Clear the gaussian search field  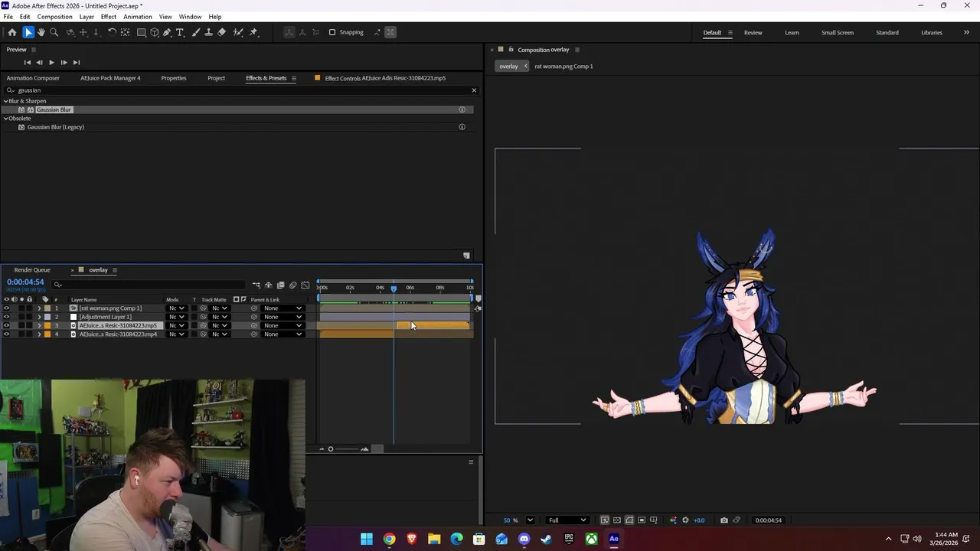pyautogui.click(x=474, y=90)
